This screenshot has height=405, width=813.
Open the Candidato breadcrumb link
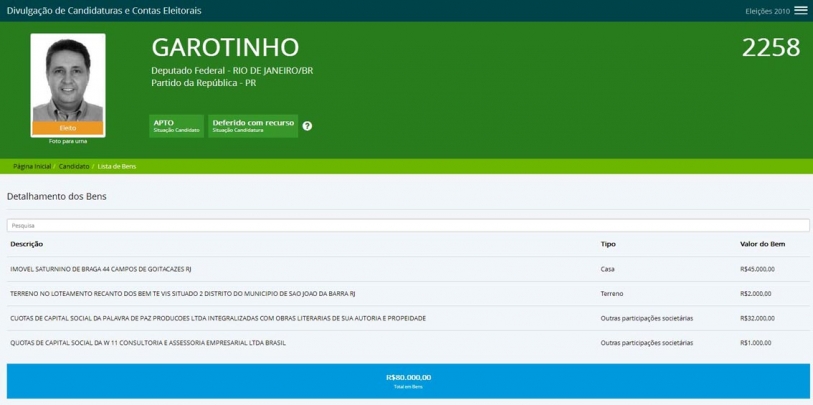74,165
